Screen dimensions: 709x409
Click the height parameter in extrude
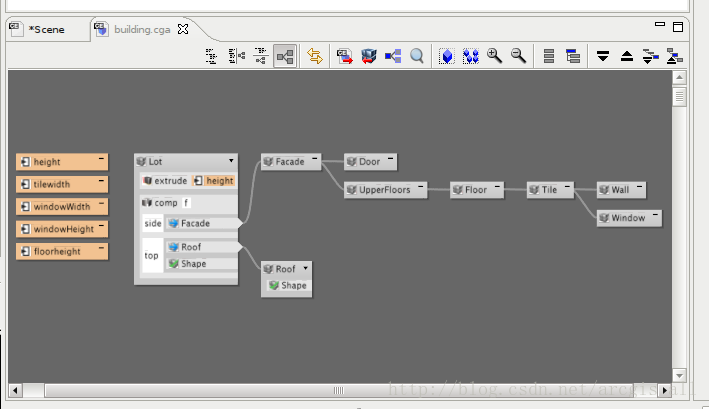213,181
